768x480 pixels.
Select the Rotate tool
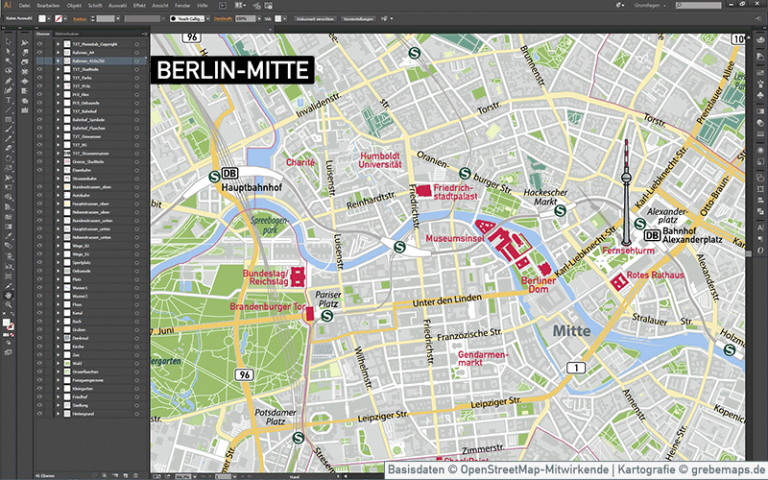pos(8,159)
